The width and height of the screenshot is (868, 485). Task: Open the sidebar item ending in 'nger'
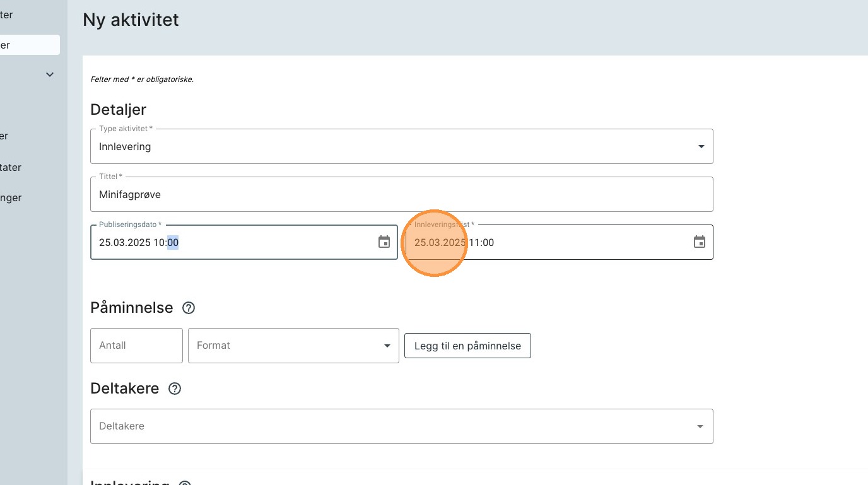click(x=11, y=197)
